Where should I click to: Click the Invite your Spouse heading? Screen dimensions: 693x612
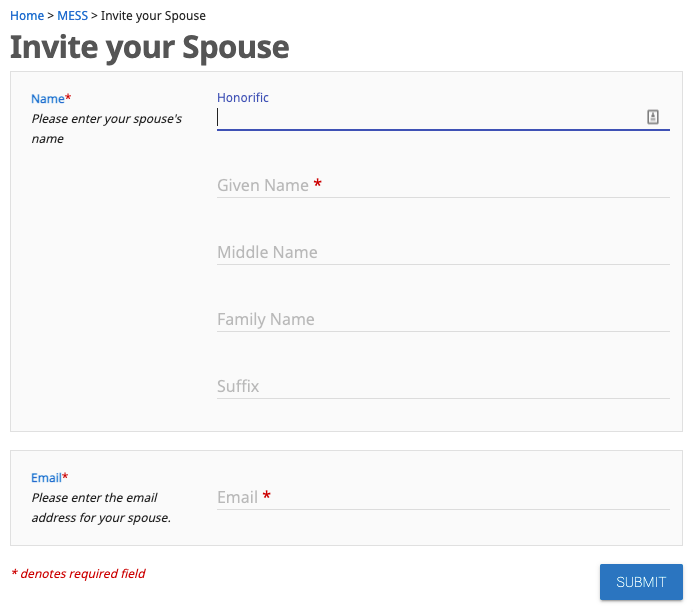coord(149,47)
